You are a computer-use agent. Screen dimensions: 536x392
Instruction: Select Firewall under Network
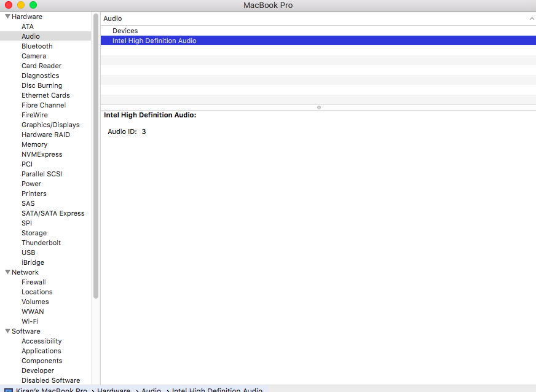coord(34,282)
